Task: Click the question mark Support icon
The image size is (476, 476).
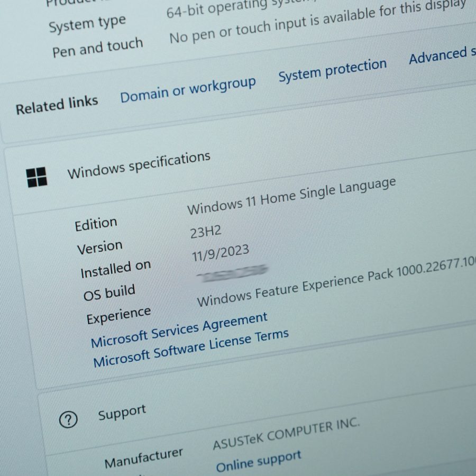Action: tap(68, 419)
